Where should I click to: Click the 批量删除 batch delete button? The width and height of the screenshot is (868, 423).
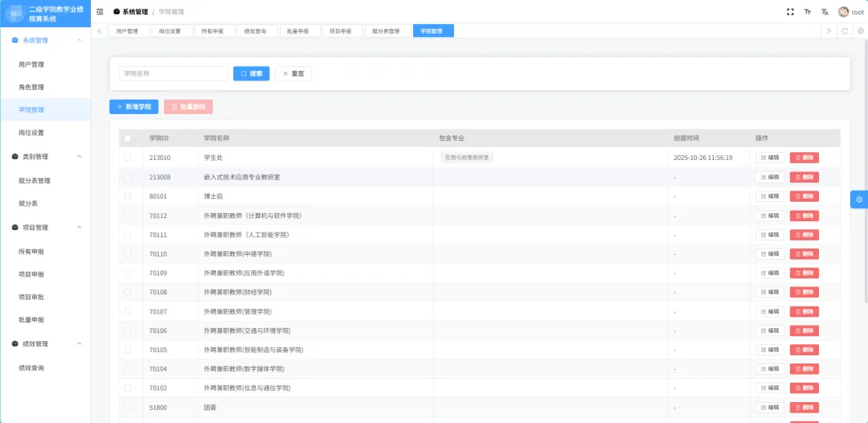(x=188, y=107)
